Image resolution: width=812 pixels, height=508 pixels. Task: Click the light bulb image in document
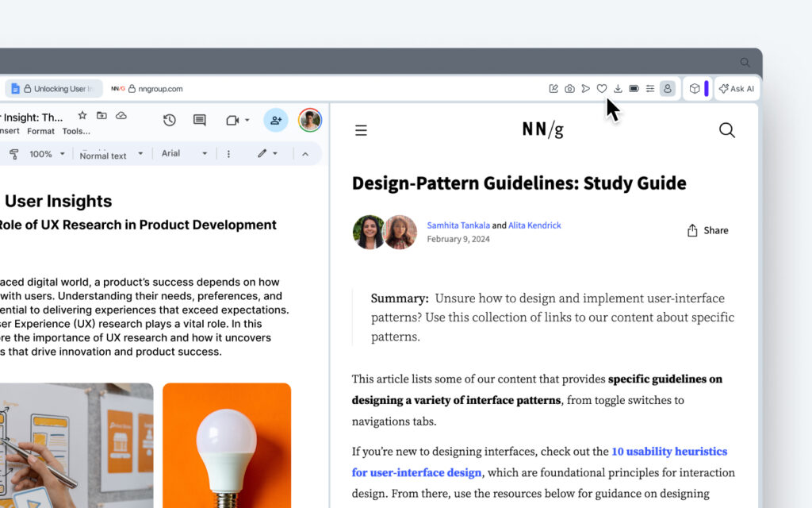click(x=227, y=445)
